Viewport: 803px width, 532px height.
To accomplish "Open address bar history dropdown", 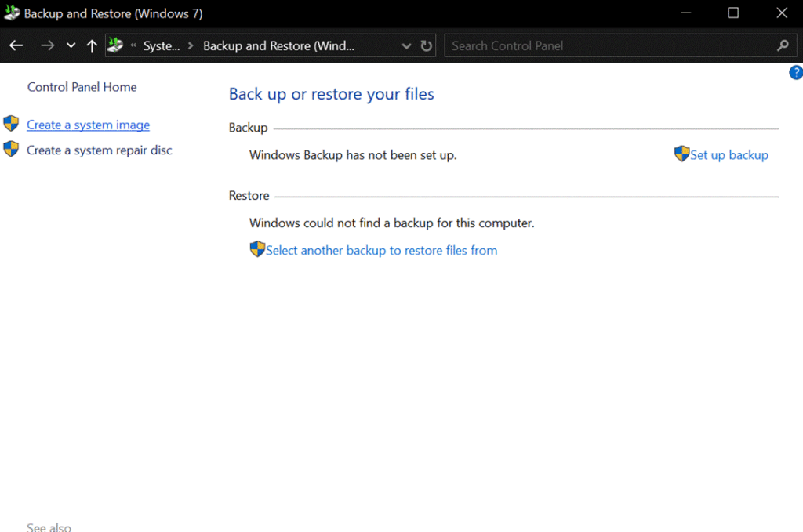I will click(407, 46).
